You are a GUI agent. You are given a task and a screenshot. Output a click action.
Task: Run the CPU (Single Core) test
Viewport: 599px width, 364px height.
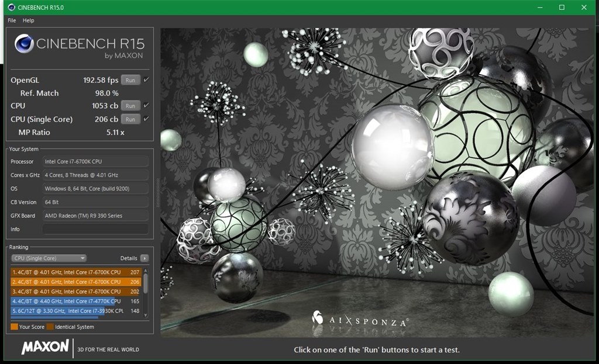(x=130, y=119)
